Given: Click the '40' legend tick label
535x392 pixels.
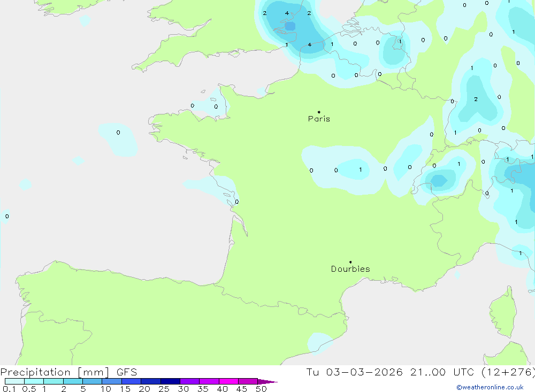Looking at the screenshot, I should coord(223,389).
